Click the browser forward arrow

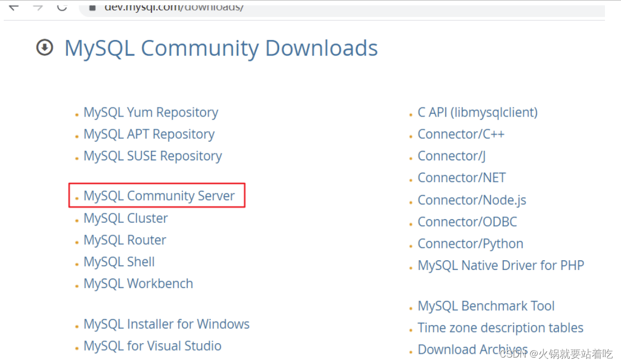pyautogui.click(x=38, y=7)
